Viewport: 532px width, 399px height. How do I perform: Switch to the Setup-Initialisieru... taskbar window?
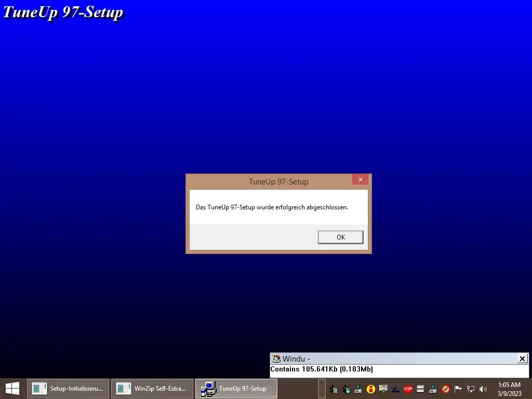click(x=68, y=389)
